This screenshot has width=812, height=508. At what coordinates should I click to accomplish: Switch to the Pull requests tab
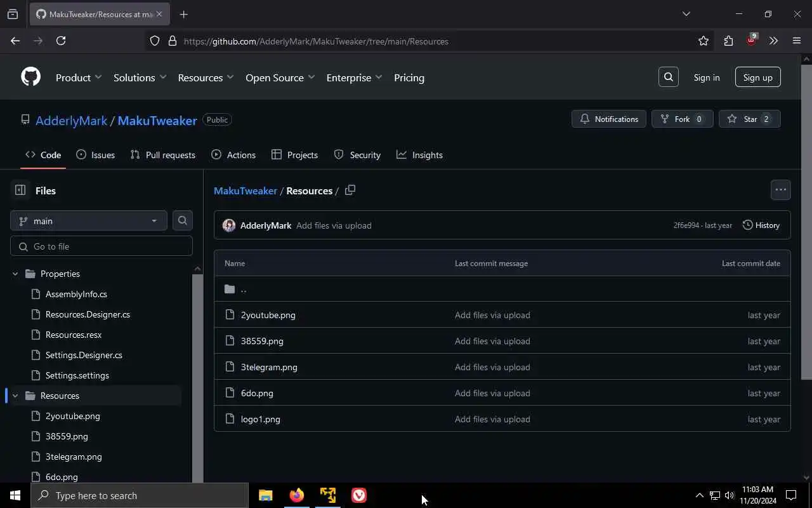(x=162, y=155)
